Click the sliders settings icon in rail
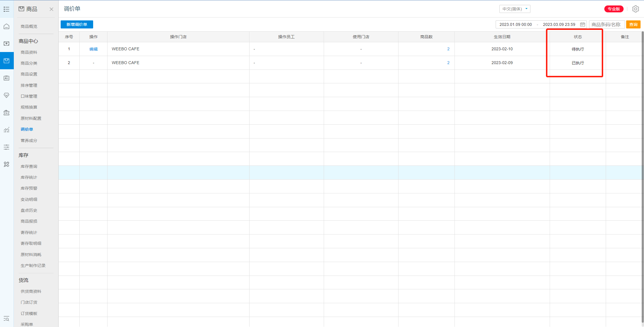This screenshot has width=644, height=327. tap(7, 147)
